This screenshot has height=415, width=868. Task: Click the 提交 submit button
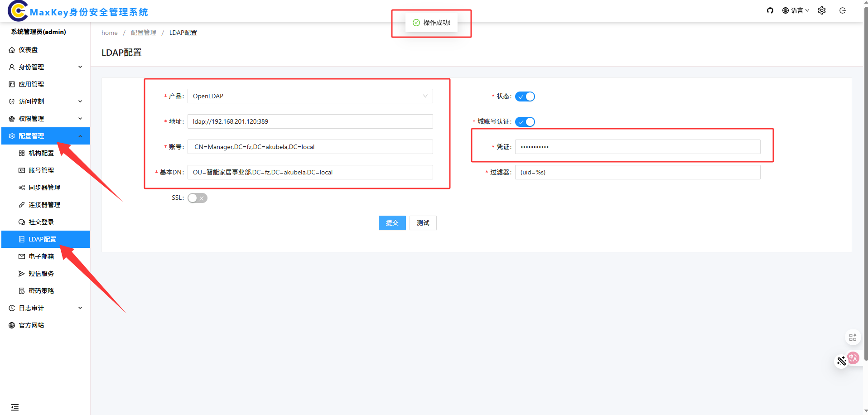[x=392, y=223]
